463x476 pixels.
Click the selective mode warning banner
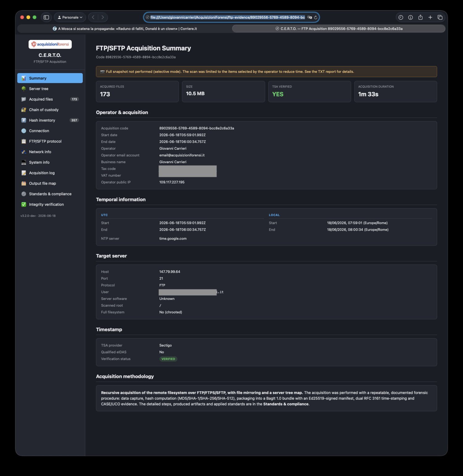[x=266, y=72]
